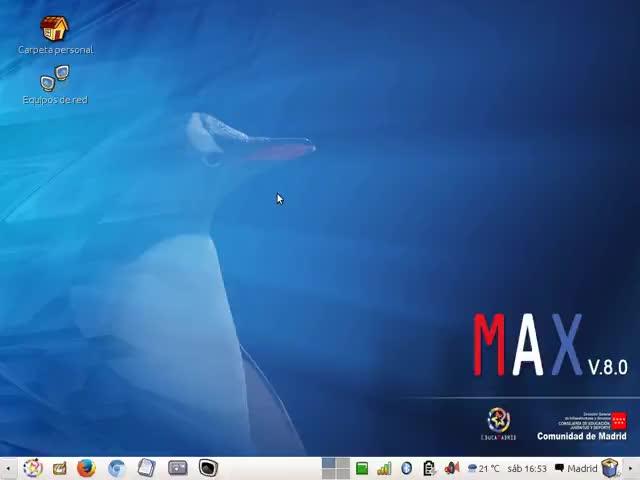
Task: Collapse panel with the left edge arrow
Action: tap(8, 469)
